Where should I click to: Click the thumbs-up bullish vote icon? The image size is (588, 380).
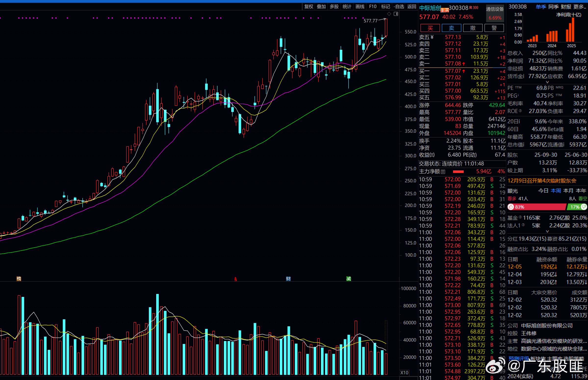(x=511, y=207)
